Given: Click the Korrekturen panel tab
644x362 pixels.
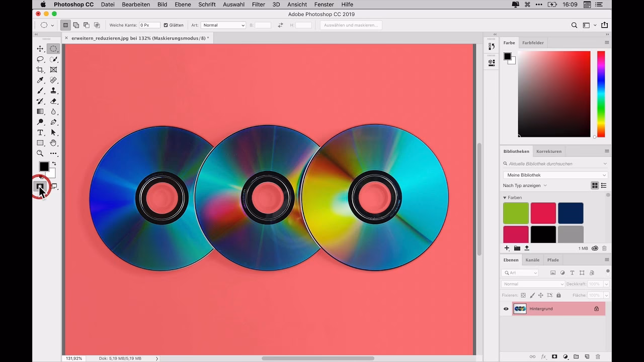Looking at the screenshot, I should coord(548,151).
